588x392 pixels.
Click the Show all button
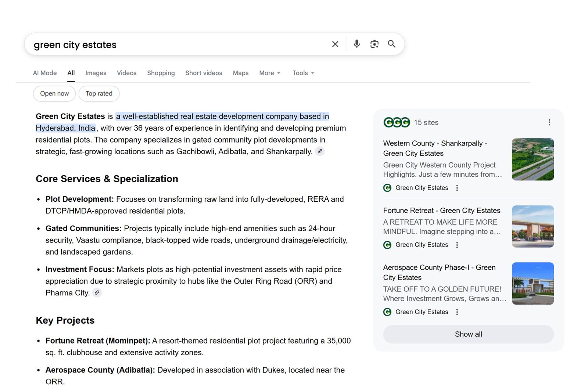(468, 334)
